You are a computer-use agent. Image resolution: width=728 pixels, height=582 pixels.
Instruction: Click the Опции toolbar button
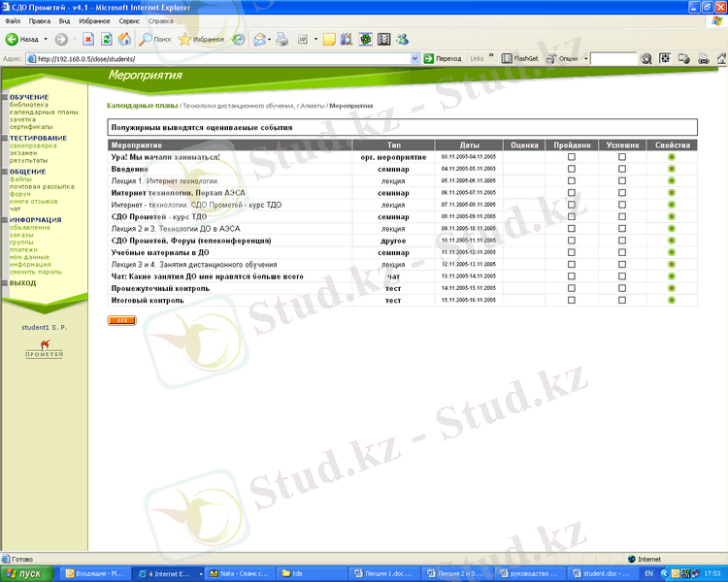pyautogui.click(x=562, y=58)
